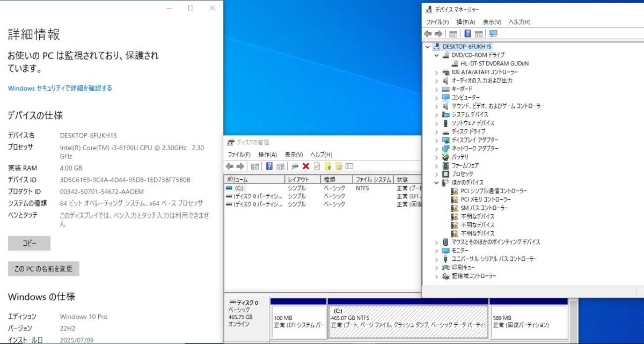
Task: Open Windows セキュリティで詳細を確認する link
Action: coord(60,88)
